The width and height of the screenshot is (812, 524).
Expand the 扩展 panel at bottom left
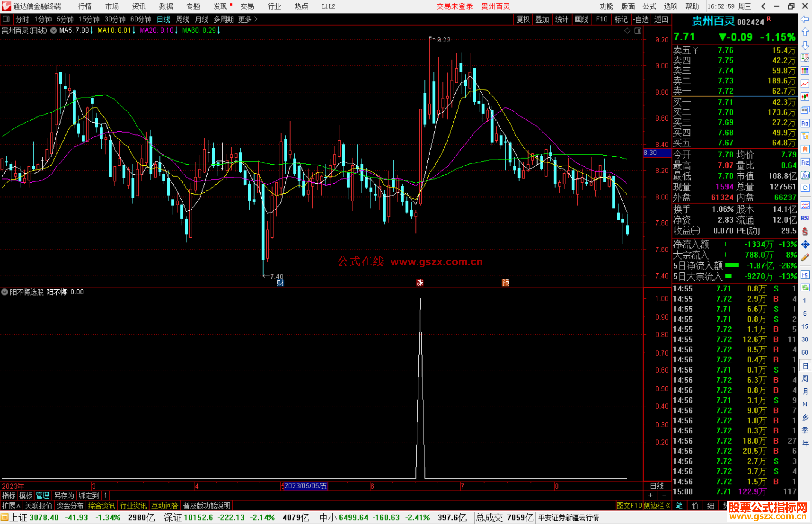click(11, 506)
